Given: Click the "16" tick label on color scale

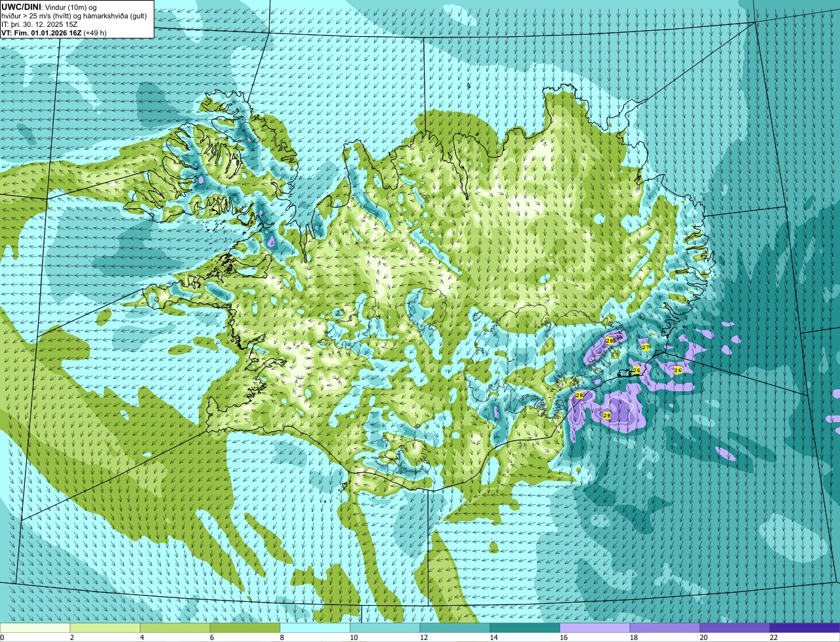Looking at the screenshot, I should [563, 637].
